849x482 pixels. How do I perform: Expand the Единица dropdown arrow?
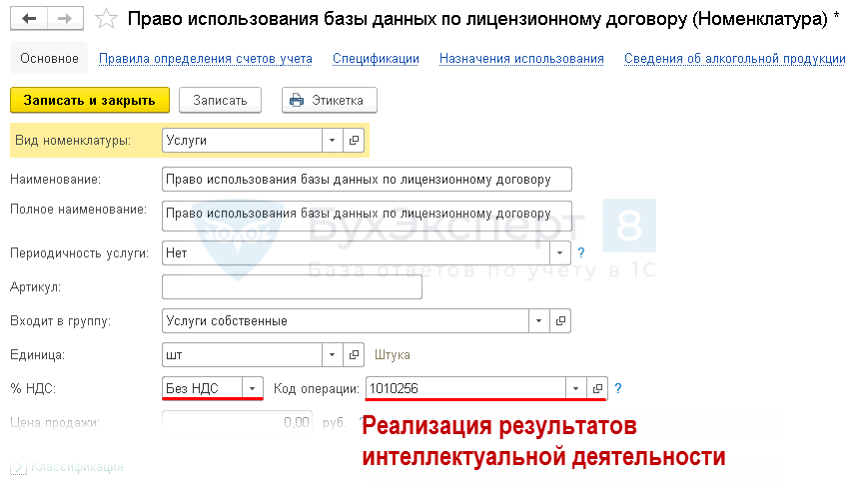332,355
